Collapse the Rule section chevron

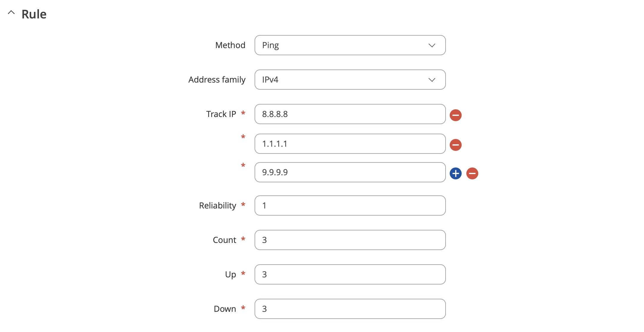click(11, 13)
